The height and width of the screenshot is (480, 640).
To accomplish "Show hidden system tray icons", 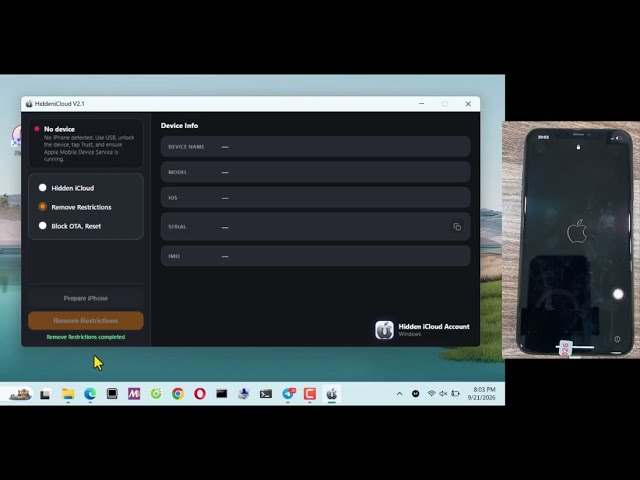I will coord(399,393).
